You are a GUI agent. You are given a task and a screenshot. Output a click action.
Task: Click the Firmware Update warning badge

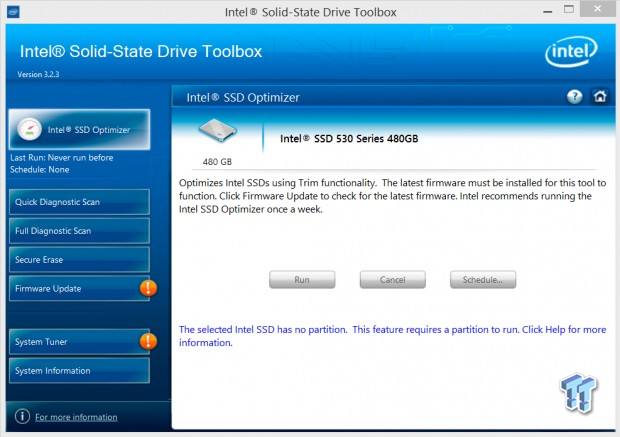148,288
